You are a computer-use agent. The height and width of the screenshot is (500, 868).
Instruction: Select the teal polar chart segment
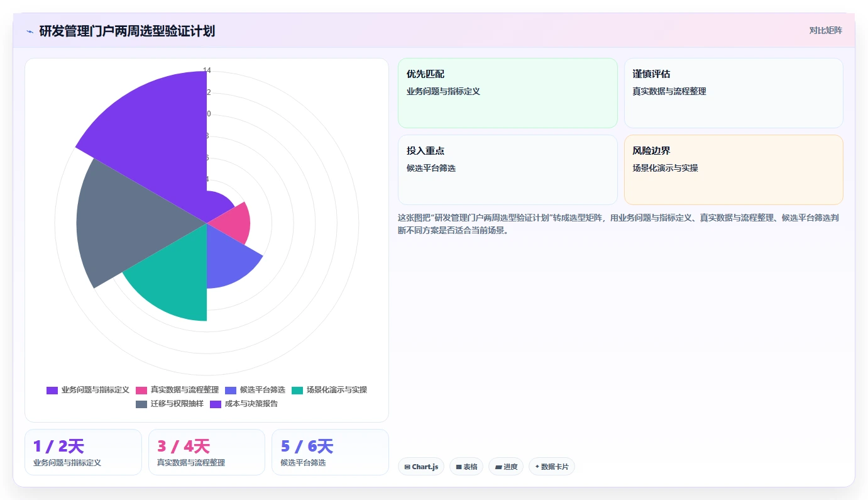pos(173,280)
